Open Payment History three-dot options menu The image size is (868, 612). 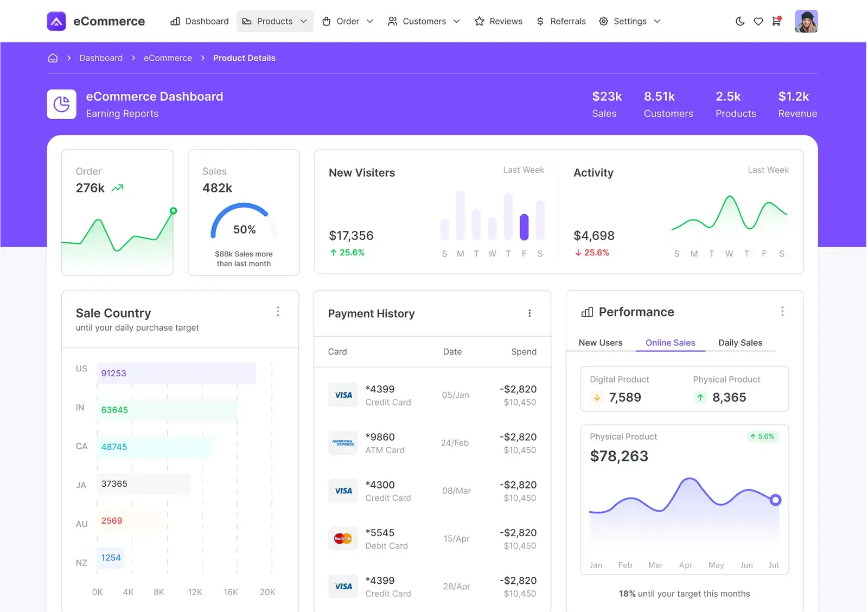pyautogui.click(x=529, y=313)
